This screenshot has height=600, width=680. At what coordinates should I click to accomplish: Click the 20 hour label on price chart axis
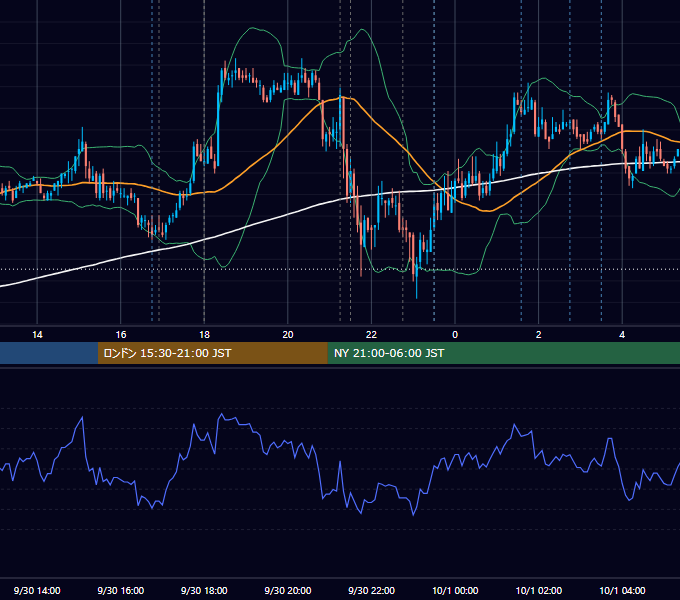(x=288, y=335)
